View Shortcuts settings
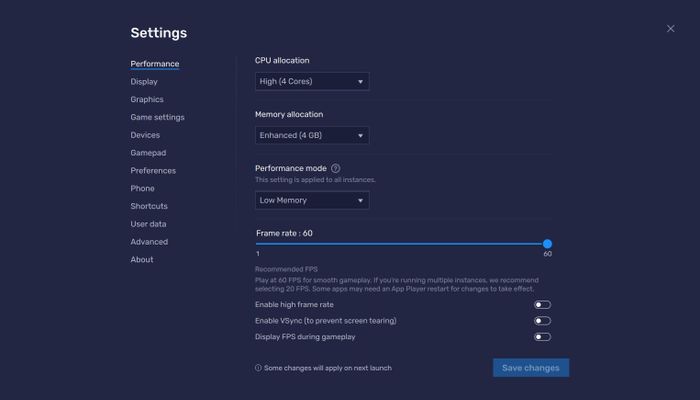This screenshot has width=700, height=400. (x=149, y=206)
